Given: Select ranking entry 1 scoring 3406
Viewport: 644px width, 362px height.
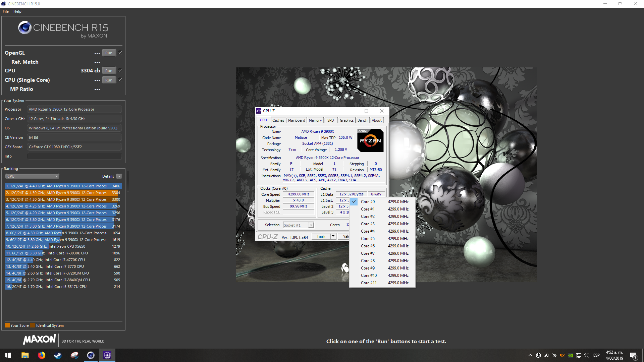Looking at the screenshot, I should click(x=63, y=186).
